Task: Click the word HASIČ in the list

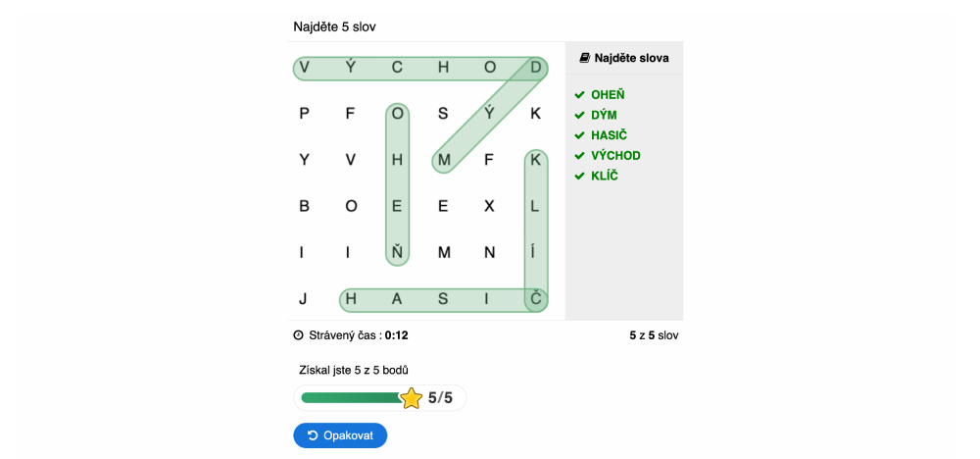Action: pos(610,135)
